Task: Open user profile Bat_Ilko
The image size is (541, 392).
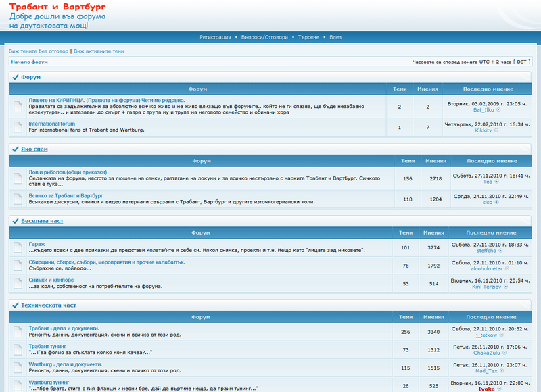Action: (x=484, y=110)
